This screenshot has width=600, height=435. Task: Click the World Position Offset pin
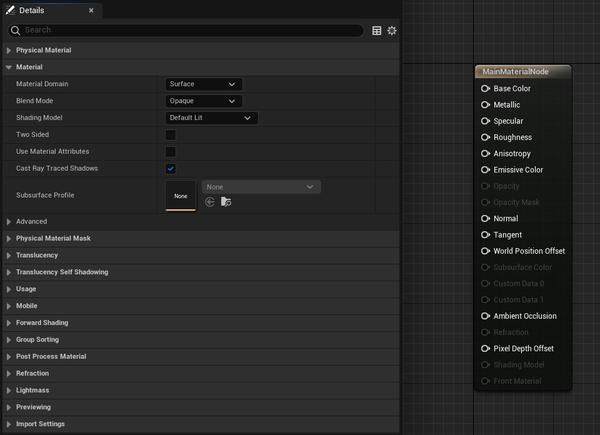[x=485, y=251]
